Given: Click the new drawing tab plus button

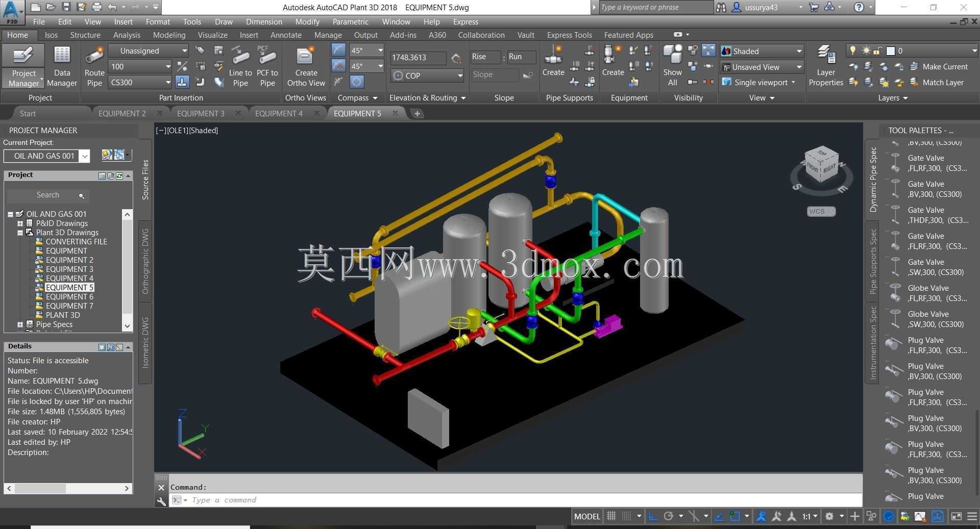Looking at the screenshot, I should pyautogui.click(x=417, y=113).
